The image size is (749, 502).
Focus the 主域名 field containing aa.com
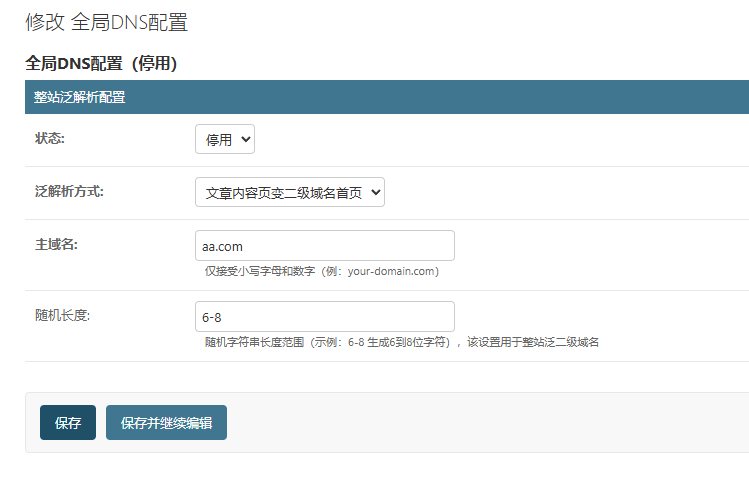324,246
